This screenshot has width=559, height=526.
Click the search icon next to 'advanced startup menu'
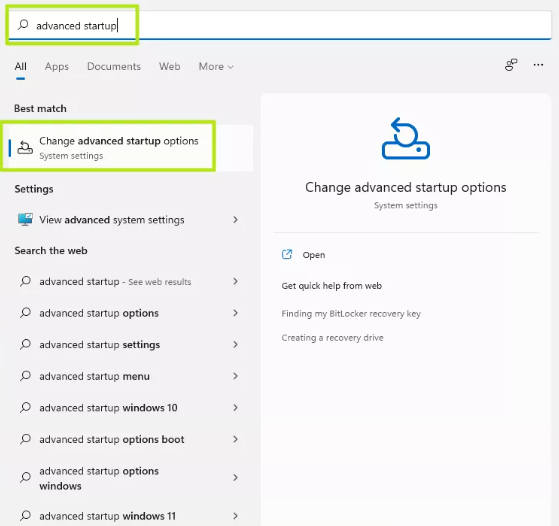click(x=25, y=376)
